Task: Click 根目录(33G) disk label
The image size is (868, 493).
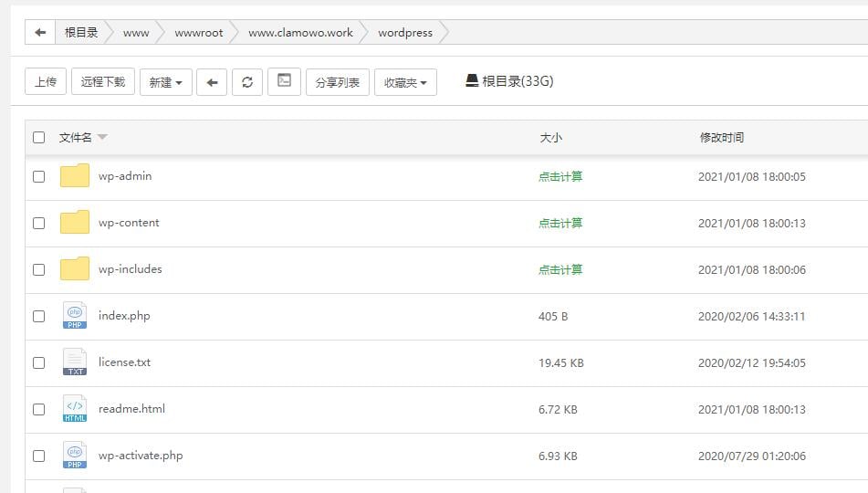Action: [518, 81]
